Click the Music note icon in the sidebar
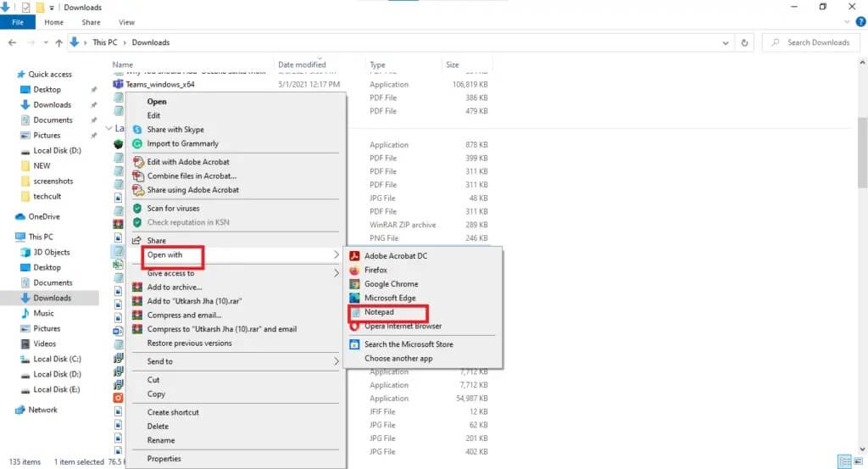Image resolution: width=868 pixels, height=469 pixels. point(25,314)
